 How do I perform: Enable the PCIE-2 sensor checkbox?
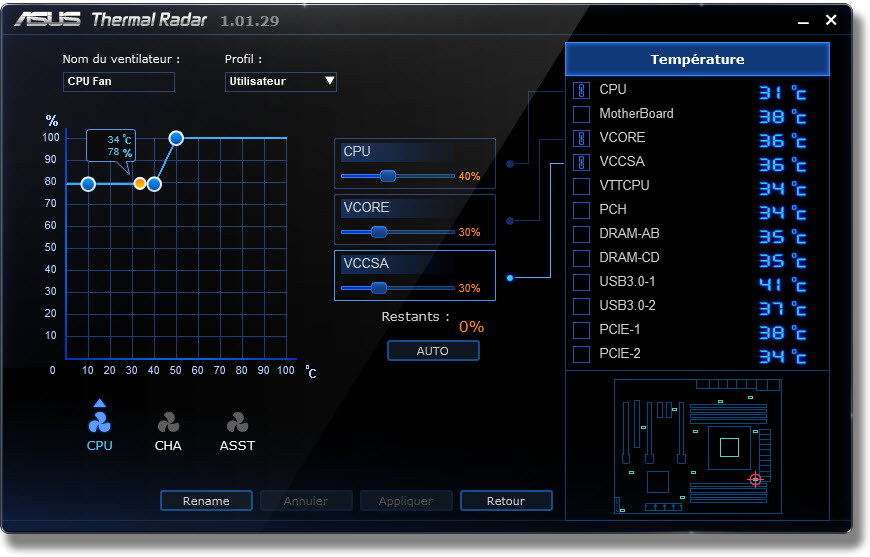click(581, 354)
